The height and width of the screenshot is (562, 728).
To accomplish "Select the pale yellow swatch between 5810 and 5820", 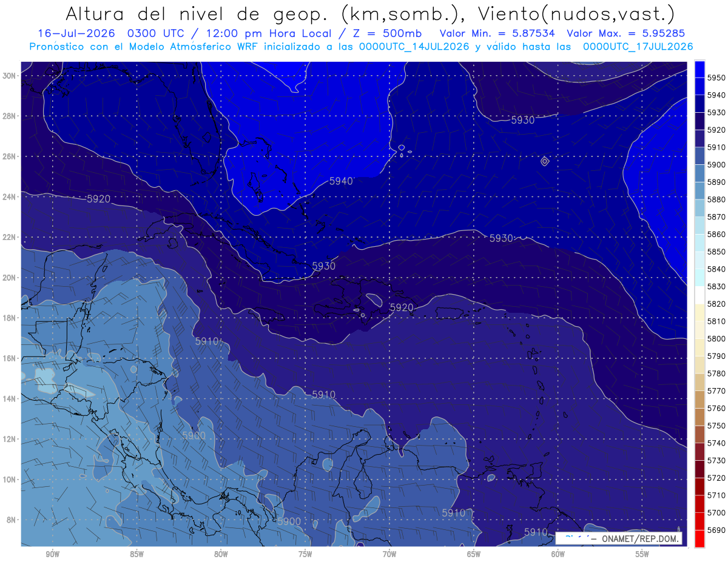I will coord(699,313).
